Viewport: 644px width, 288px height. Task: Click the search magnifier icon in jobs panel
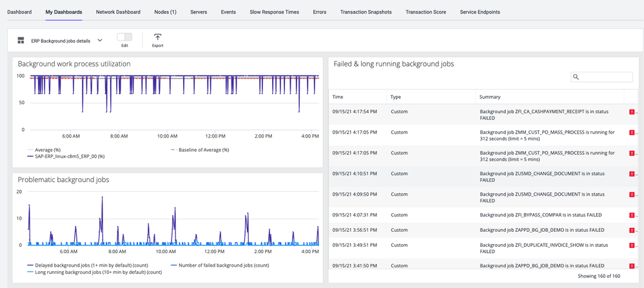(576, 77)
